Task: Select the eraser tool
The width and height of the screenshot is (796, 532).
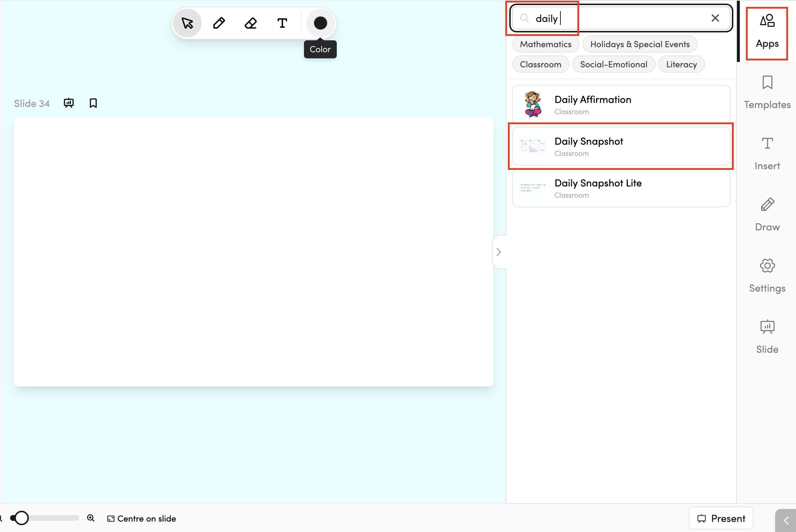Action: pyautogui.click(x=251, y=23)
